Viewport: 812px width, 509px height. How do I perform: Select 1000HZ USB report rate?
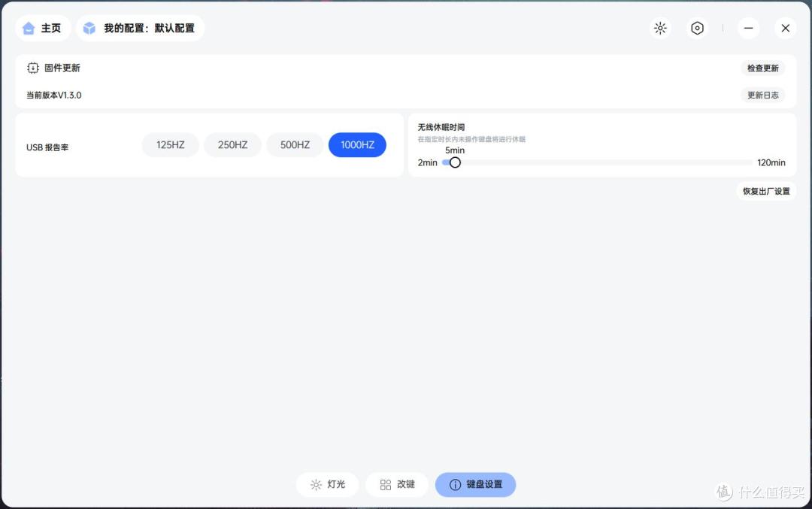tap(357, 145)
